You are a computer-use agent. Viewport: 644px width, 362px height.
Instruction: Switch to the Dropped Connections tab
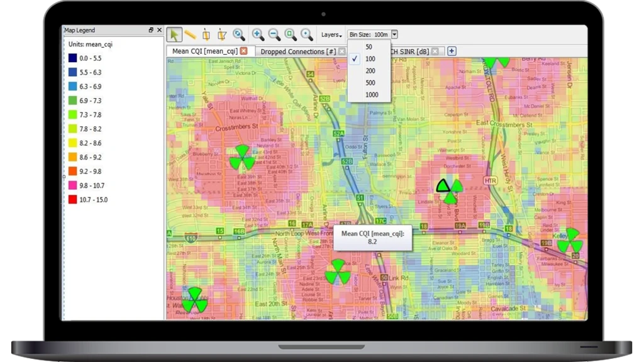pos(300,51)
